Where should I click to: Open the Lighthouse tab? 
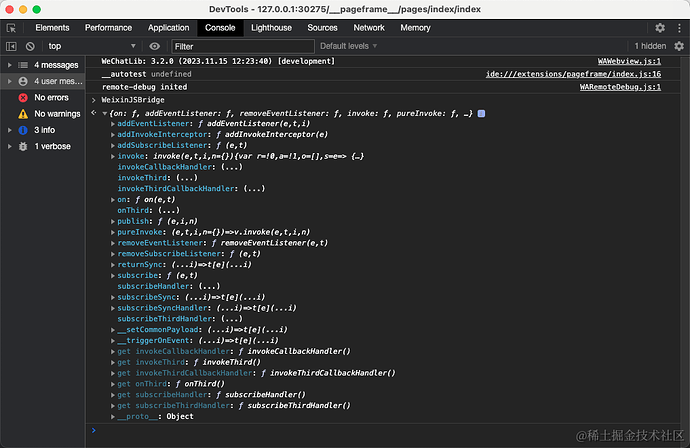coord(272,28)
